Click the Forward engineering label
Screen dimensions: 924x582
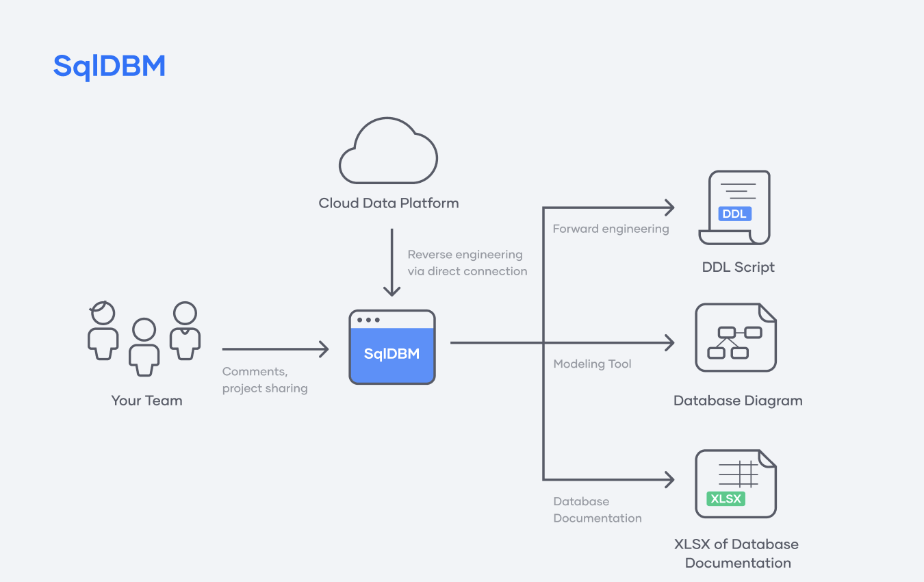pyautogui.click(x=611, y=229)
